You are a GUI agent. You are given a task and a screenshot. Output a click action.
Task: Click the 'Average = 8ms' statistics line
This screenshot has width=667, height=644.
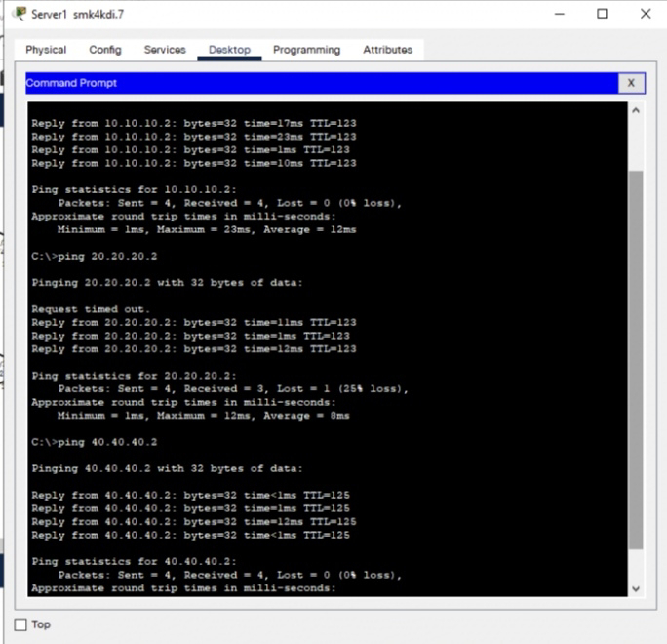click(x=204, y=416)
